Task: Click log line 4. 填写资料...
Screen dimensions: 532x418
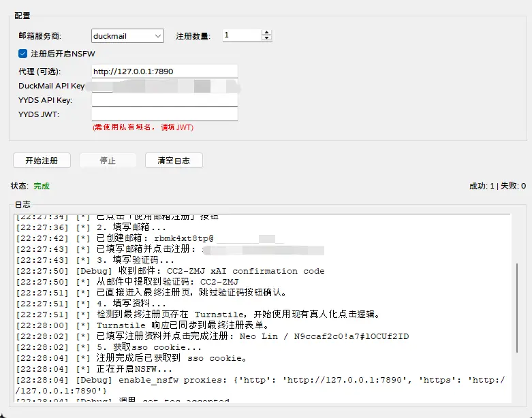Action: click(91, 304)
